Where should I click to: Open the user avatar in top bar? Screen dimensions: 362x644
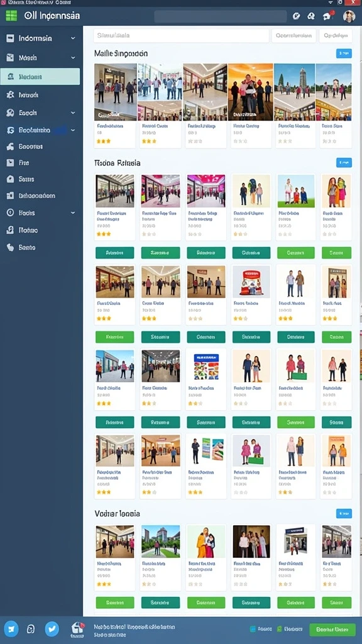tap(349, 16)
